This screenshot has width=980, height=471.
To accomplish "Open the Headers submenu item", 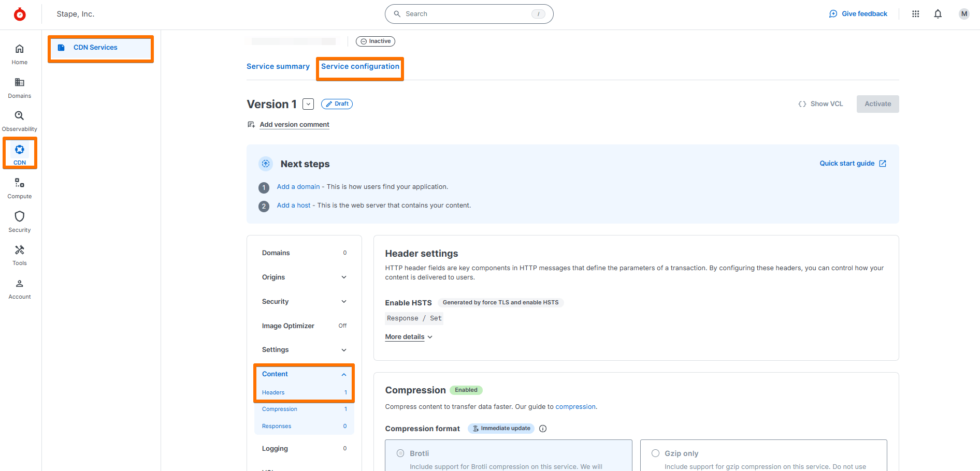I will pyautogui.click(x=304, y=392).
